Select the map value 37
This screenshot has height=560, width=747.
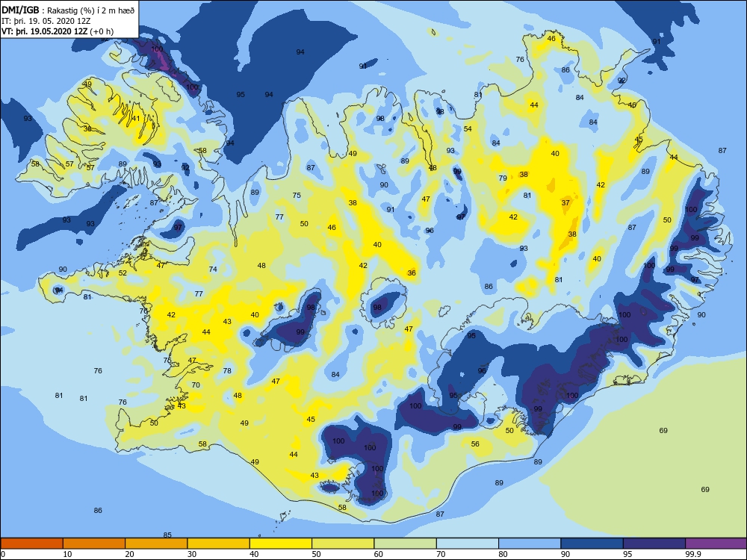[x=565, y=202]
